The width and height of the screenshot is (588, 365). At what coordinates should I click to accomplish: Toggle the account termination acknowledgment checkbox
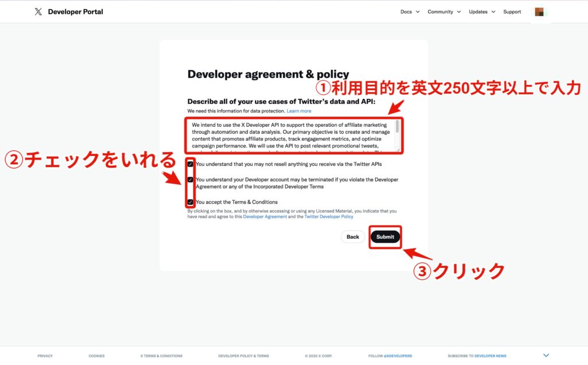pos(190,180)
